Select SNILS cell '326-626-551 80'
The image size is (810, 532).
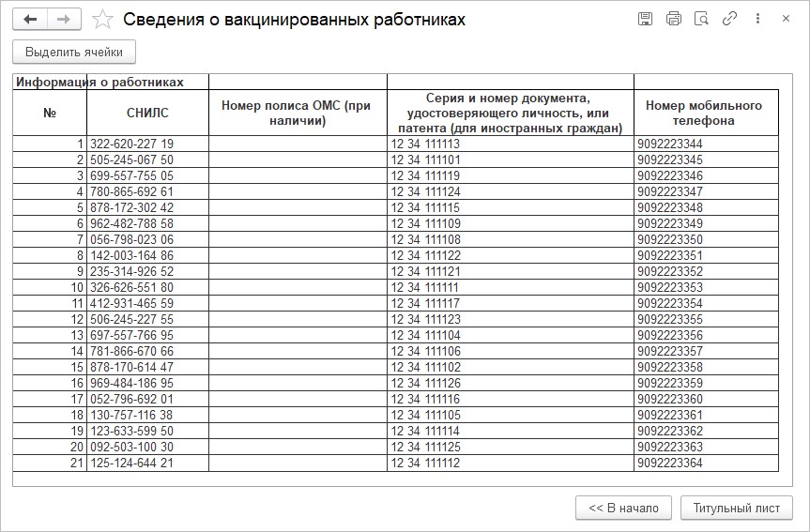[147, 288]
